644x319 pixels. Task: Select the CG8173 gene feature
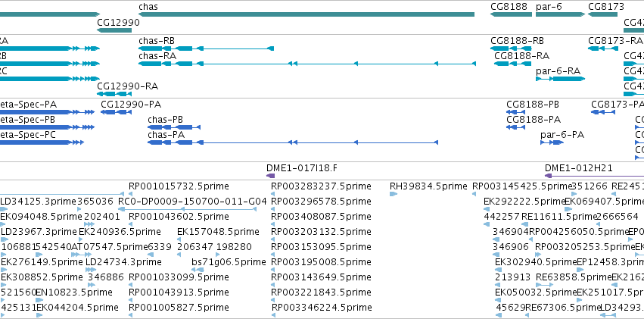point(602,15)
